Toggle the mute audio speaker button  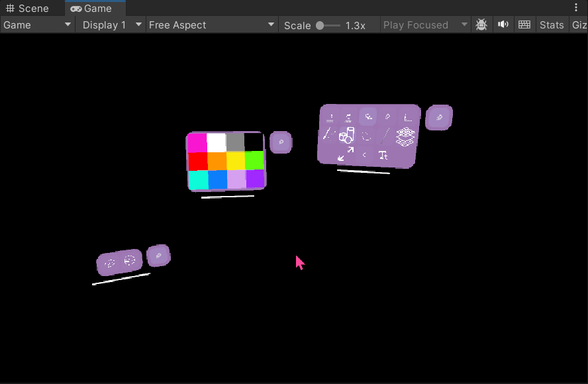point(503,25)
